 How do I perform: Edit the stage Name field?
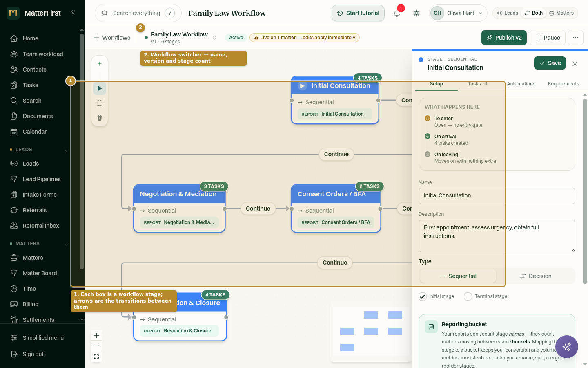tap(497, 196)
